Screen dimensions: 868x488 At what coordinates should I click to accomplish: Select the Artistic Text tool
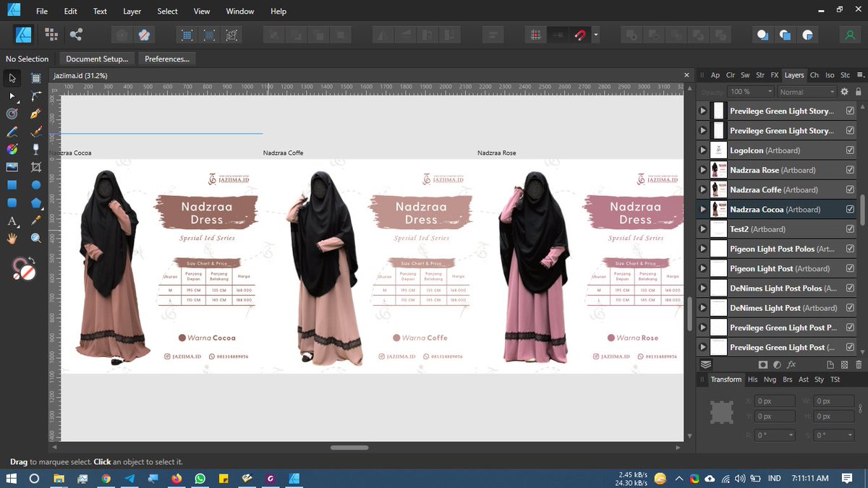pyautogui.click(x=12, y=221)
